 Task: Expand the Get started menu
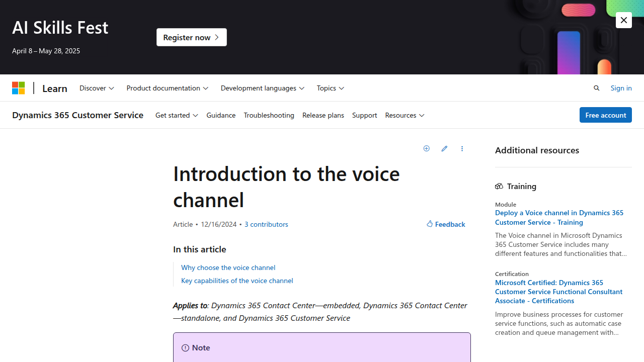tap(177, 115)
